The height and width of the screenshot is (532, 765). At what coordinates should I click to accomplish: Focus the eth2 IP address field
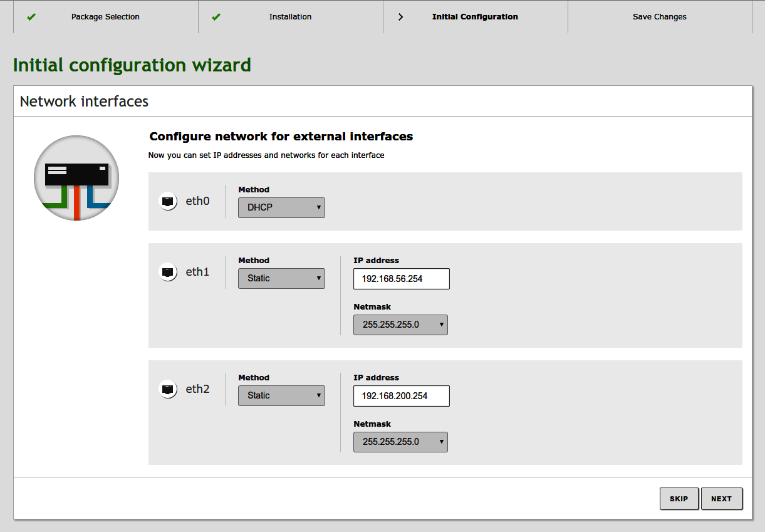point(401,396)
